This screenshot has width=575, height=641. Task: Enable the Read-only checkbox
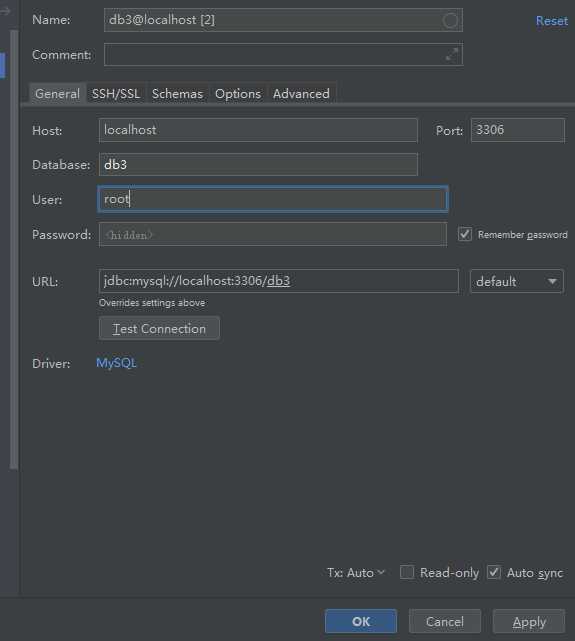(407, 572)
